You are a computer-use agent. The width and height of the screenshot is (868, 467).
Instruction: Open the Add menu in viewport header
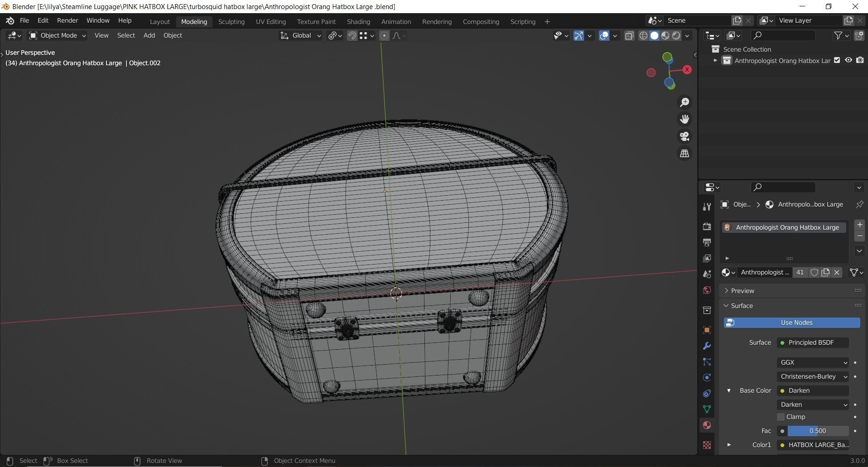[149, 35]
